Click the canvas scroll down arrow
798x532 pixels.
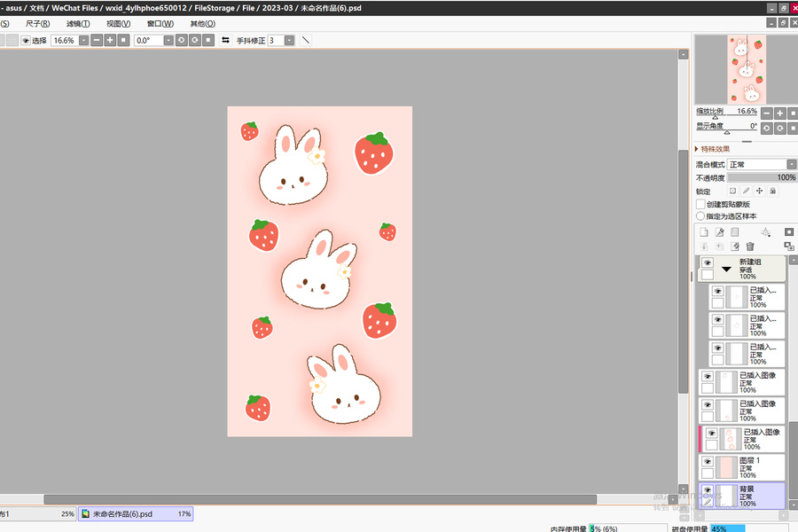[x=683, y=489]
